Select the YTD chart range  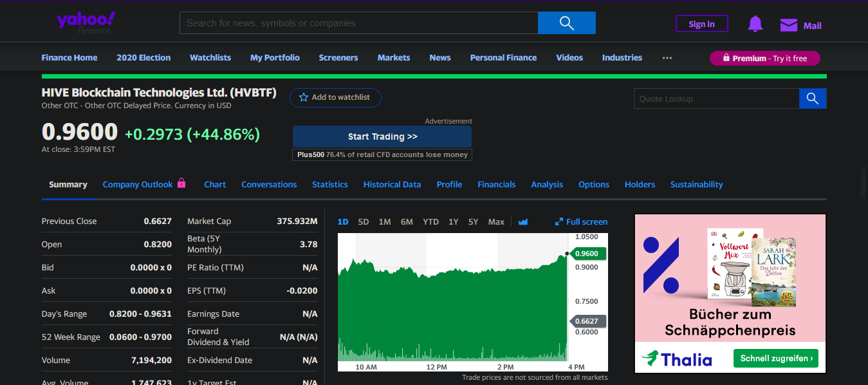pos(430,222)
